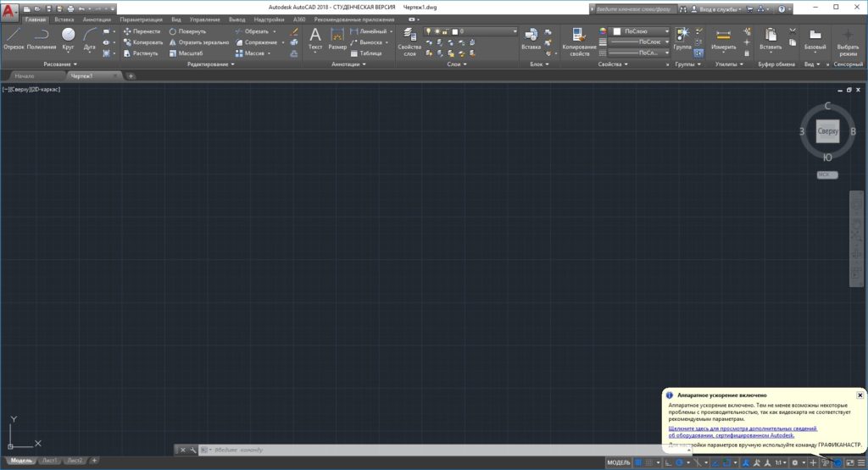
Task: Expand the Редактирование panel
Action: click(x=211, y=64)
